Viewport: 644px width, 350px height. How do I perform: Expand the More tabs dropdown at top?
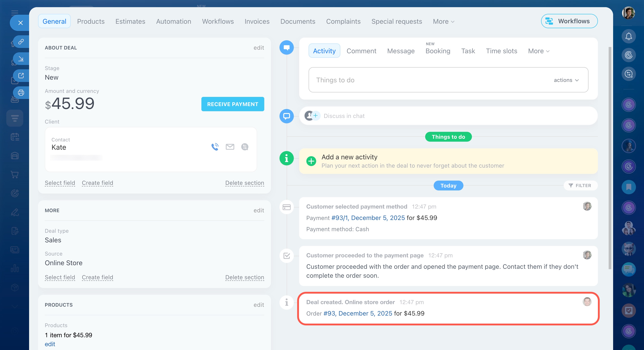click(x=444, y=21)
